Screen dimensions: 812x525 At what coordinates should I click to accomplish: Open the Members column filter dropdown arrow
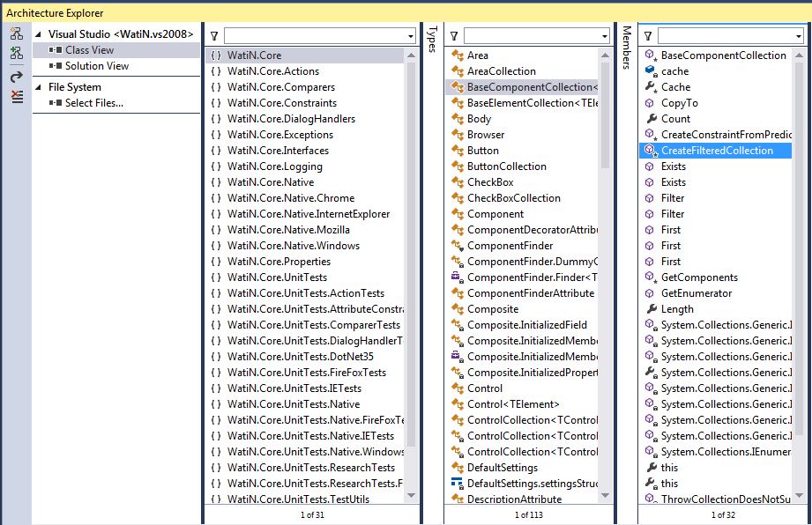click(x=798, y=36)
